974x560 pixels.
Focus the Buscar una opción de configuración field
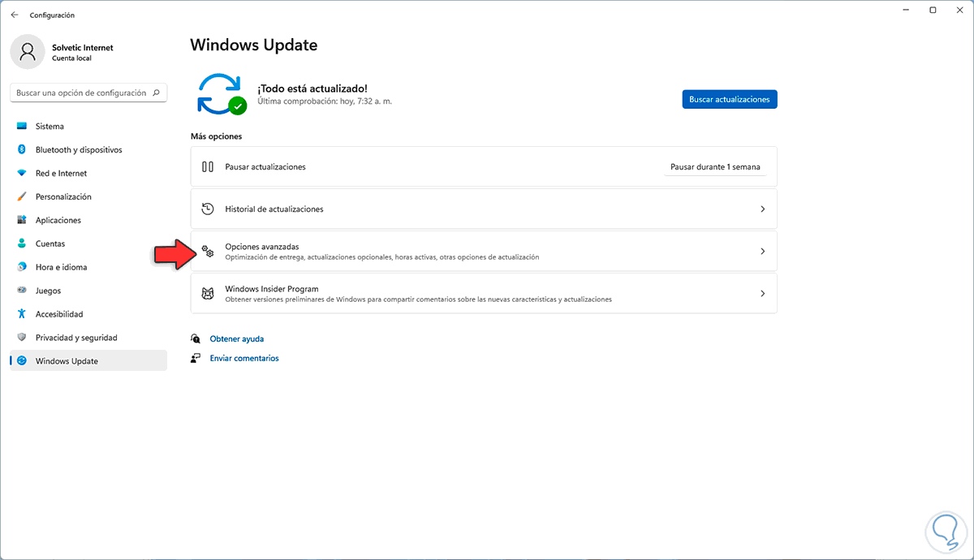[x=88, y=93]
